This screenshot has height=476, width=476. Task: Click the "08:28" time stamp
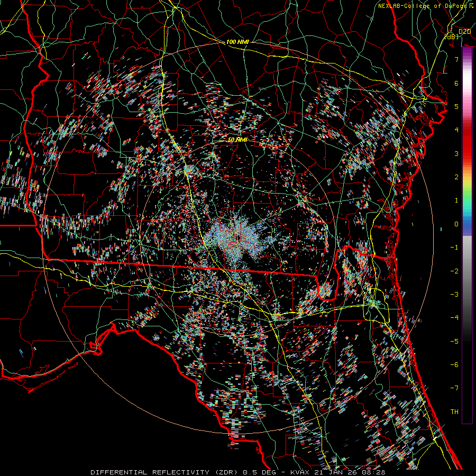373,472
